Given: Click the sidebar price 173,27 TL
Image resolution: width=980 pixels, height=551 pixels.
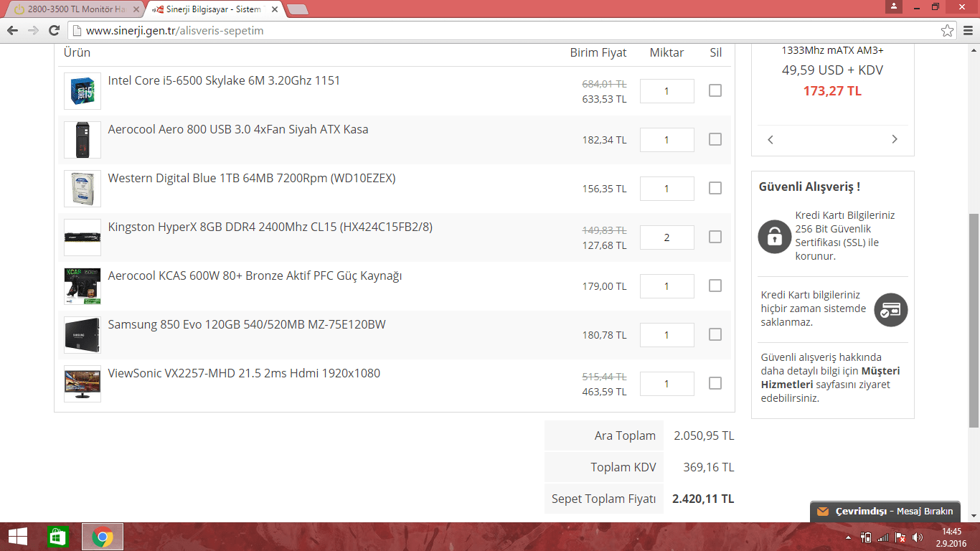Looking at the screenshot, I should (x=832, y=91).
